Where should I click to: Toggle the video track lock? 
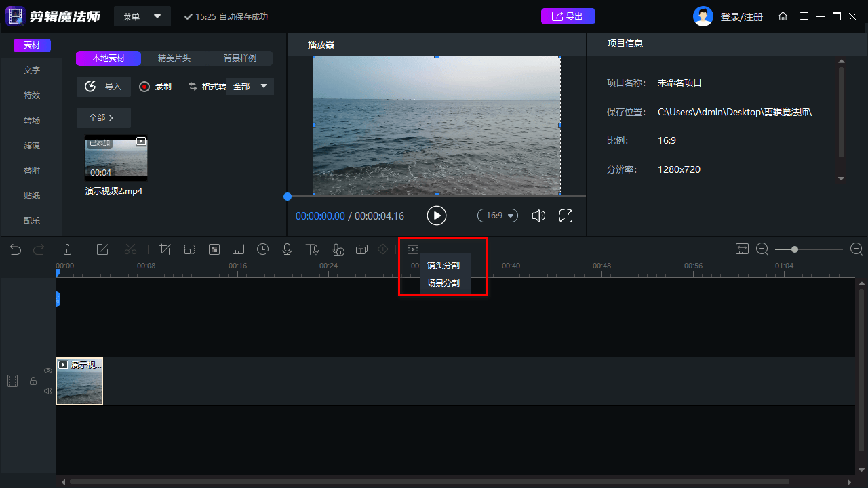pyautogui.click(x=33, y=381)
